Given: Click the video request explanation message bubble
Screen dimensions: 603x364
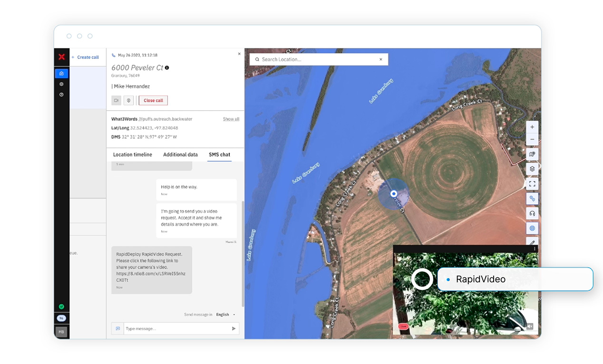Looking at the screenshot, I should click(196, 220).
